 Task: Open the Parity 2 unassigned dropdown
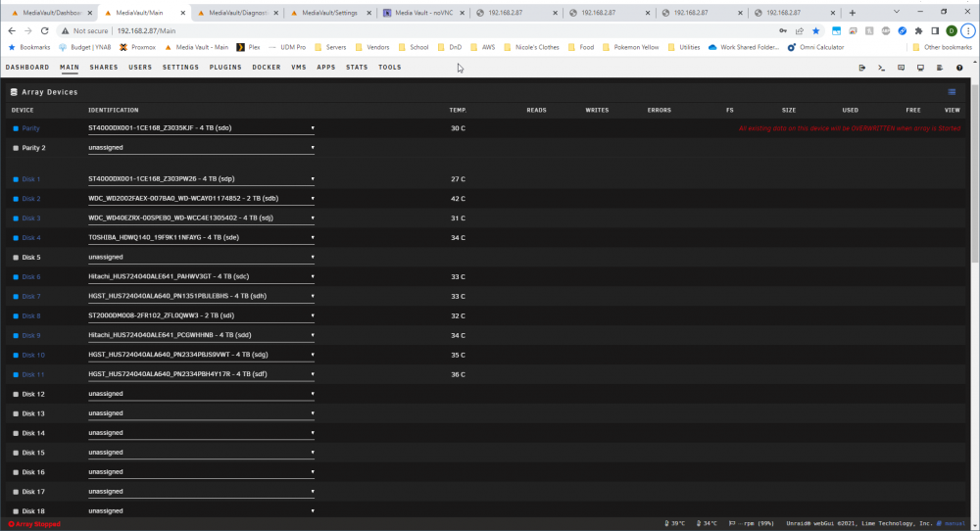pos(201,147)
